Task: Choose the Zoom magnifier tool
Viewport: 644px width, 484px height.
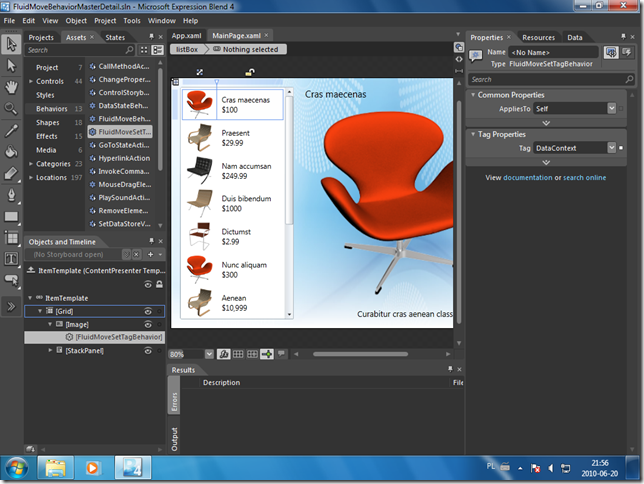Action: pos(11,108)
